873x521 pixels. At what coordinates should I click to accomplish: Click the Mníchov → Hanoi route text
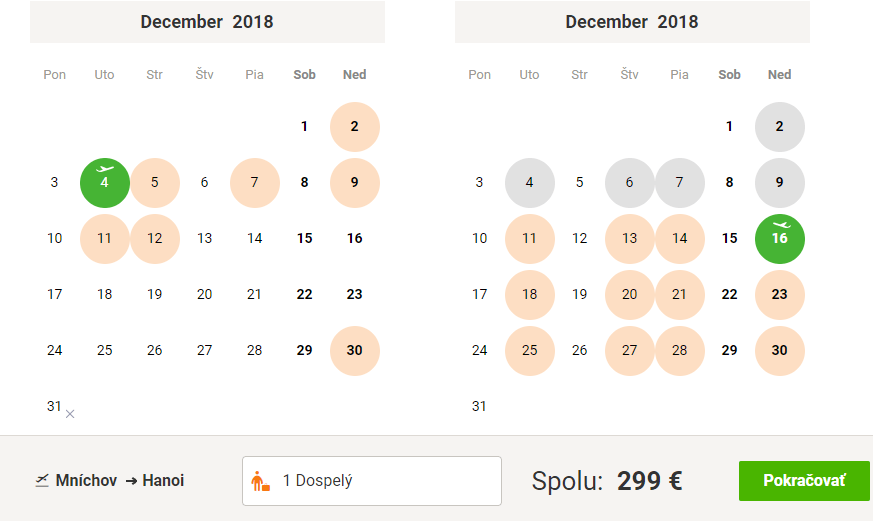(x=120, y=480)
